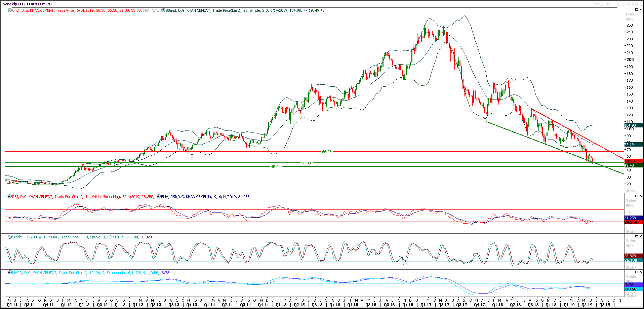Click the red 53.38 last price tag
The width and height of the screenshot is (644, 309).
click(x=634, y=161)
